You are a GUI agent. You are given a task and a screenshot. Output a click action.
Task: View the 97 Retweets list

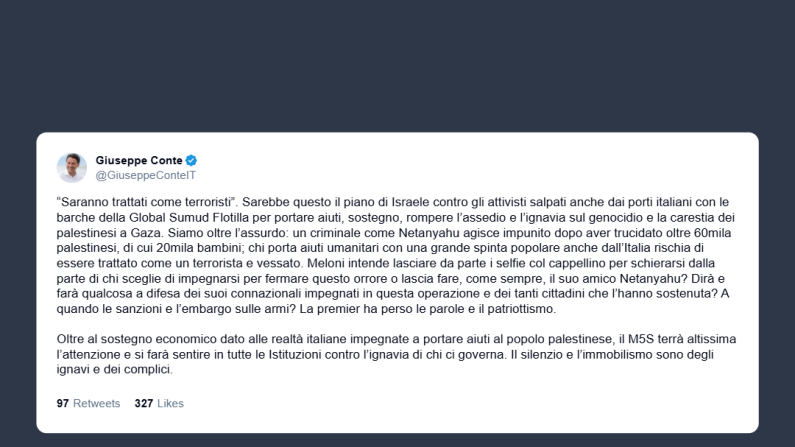[88, 403]
